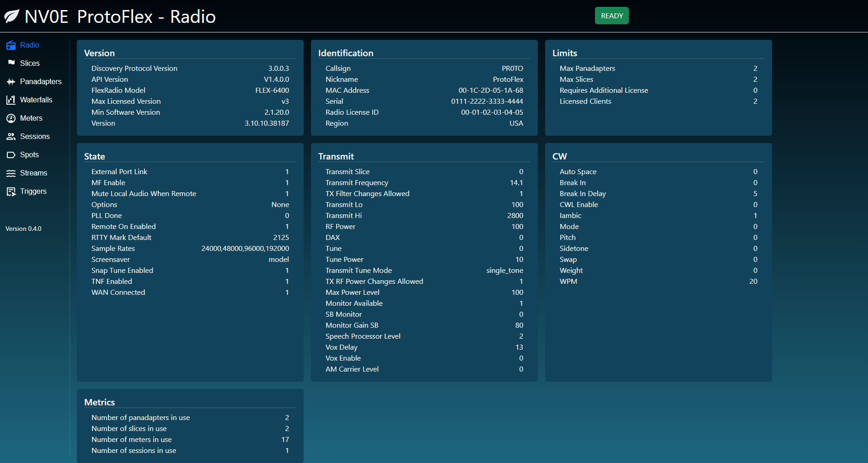
Task: Select the Transmit card heading
Action: (x=336, y=156)
